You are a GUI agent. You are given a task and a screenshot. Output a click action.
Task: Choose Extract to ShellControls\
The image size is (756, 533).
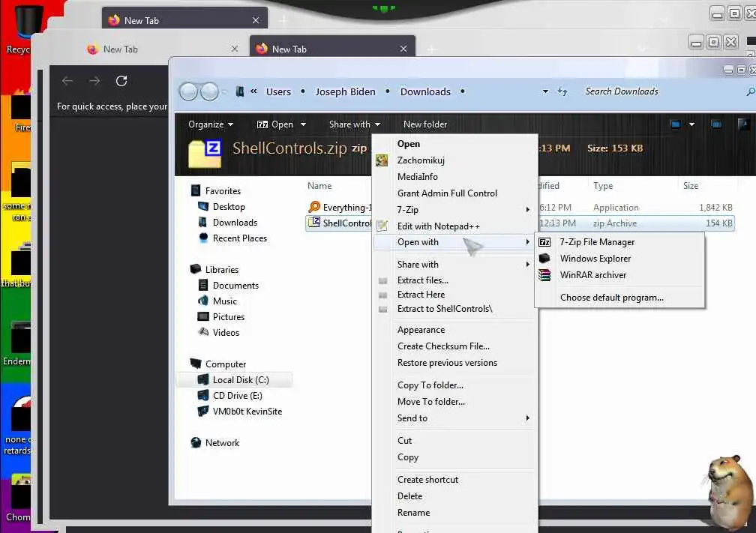[445, 308]
